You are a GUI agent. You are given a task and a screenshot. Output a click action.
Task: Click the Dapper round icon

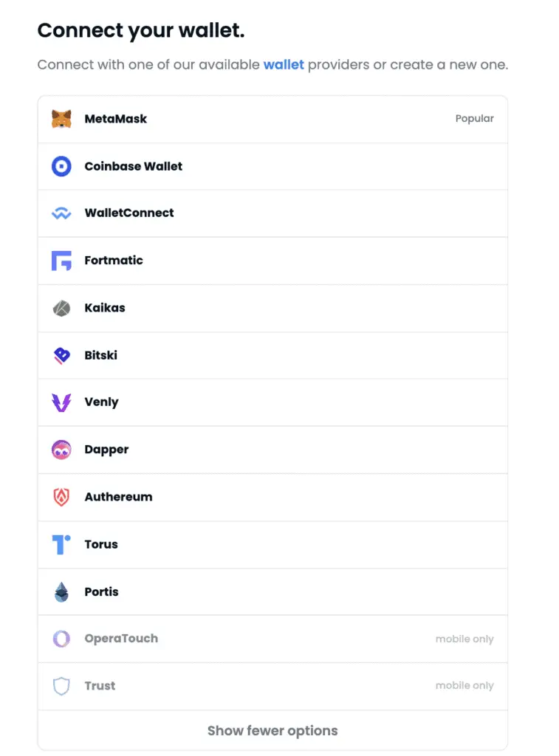point(61,450)
